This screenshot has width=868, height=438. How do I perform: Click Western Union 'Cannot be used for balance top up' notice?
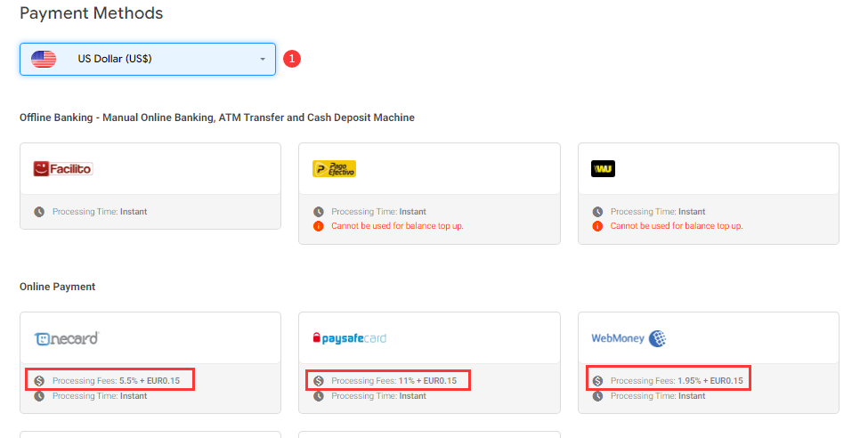[677, 226]
